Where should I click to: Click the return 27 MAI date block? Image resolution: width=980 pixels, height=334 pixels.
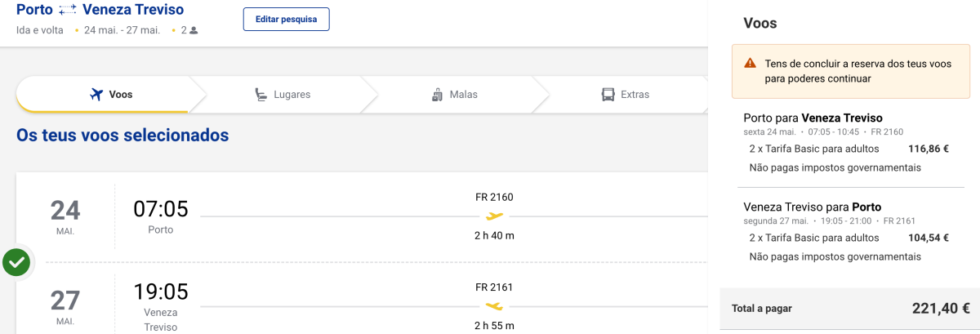coord(65,306)
